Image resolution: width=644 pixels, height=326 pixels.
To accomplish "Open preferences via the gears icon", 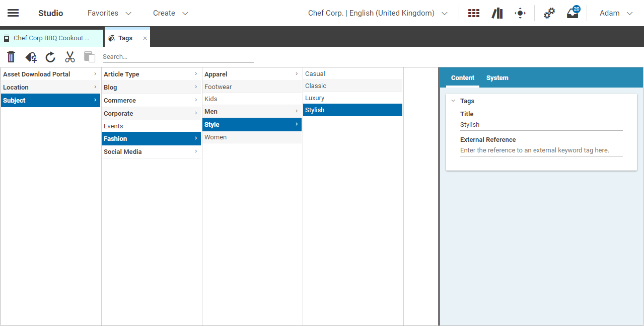I will 549,13.
